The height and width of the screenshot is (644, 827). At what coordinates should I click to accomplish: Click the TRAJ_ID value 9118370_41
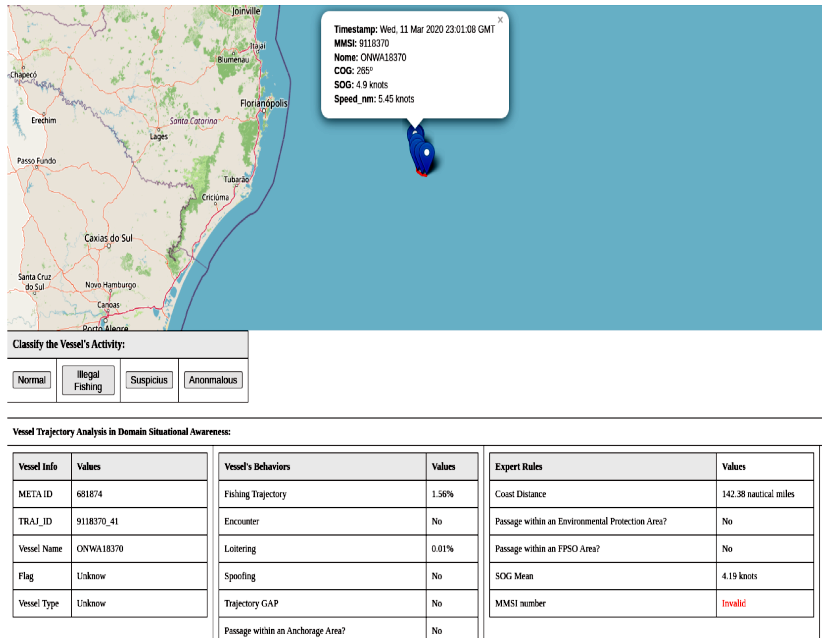pyautogui.click(x=98, y=521)
